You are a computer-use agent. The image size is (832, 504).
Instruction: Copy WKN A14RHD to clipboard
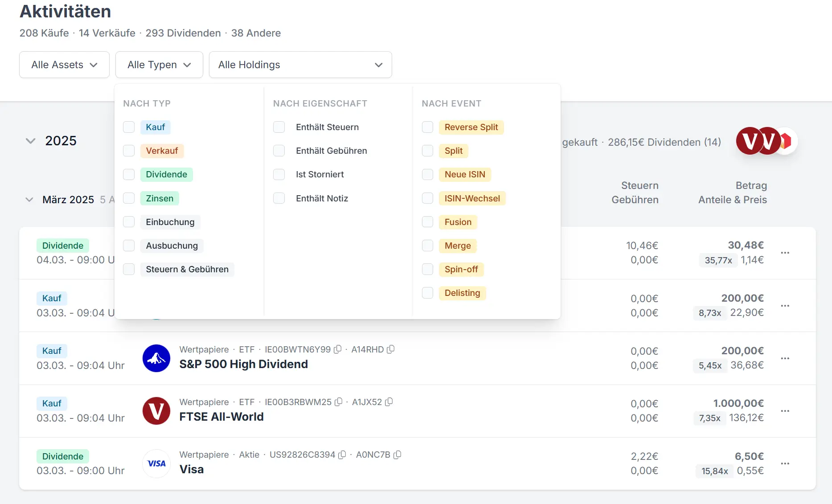click(391, 349)
